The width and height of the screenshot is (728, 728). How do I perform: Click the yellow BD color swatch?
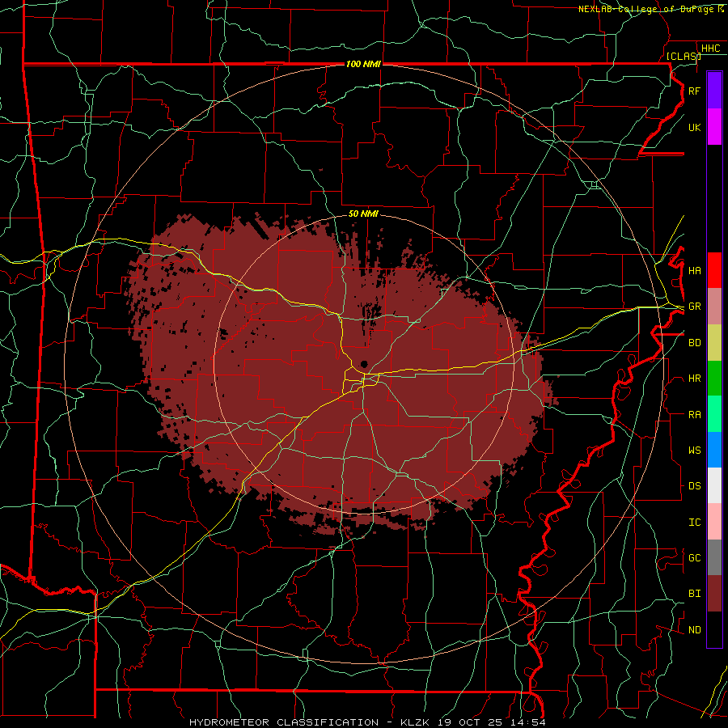pyautogui.click(x=714, y=342)
